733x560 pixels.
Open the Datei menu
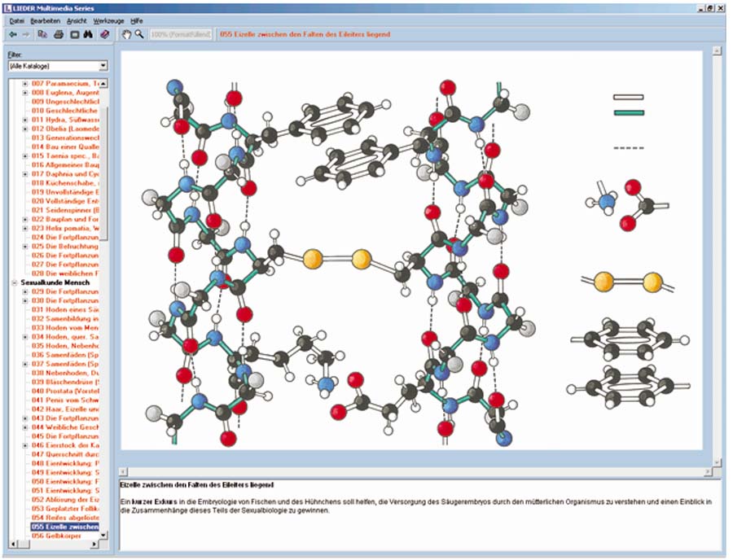[x=16, y=20]
